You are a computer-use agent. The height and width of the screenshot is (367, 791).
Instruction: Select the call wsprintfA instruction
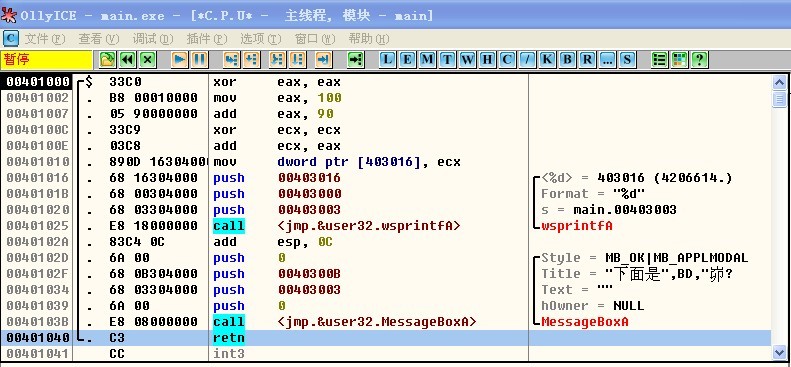pyautogui.click(x=337, y=226)
